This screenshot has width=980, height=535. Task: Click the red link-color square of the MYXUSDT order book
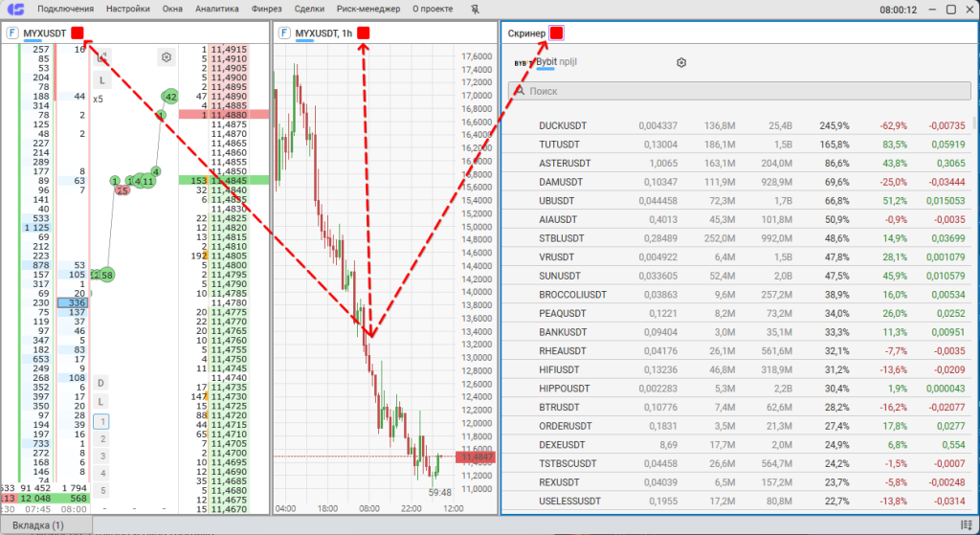[78, 33]
